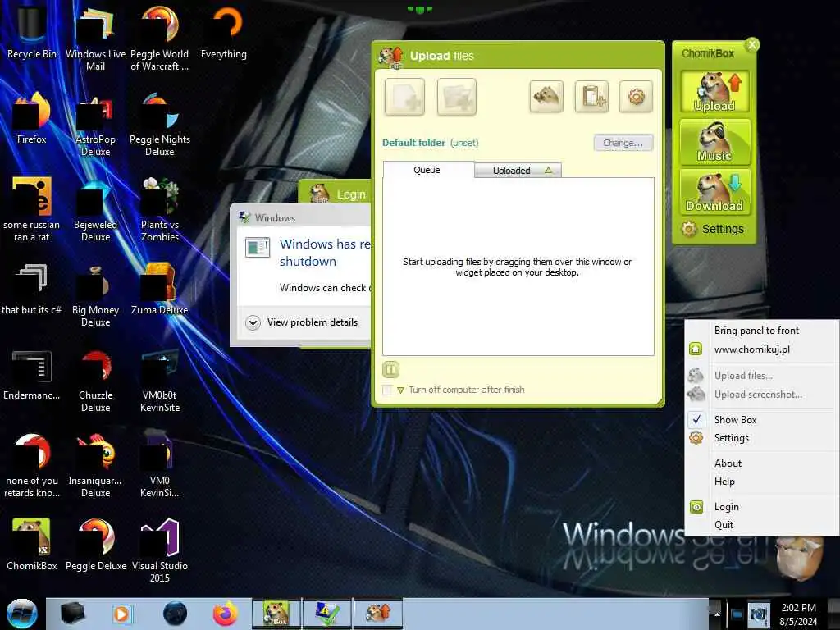Viewport: 840px width, 630px height.
Task: Click the add folder icon in Upload toolbar
Action: pos(456,97)
